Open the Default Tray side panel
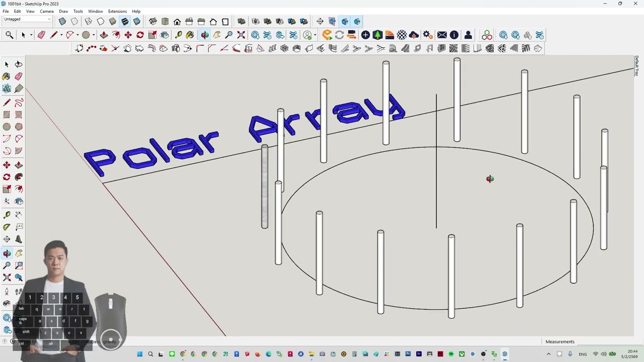This screenshot has height=362, width=644. coord(636,66)
